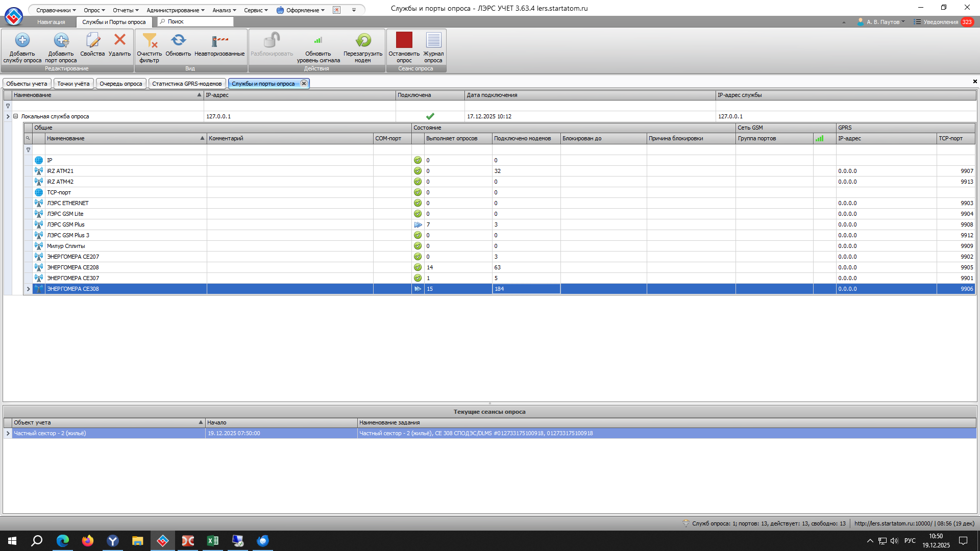The image size is (980, 551).
Task: Click Clear filter funnel icon
Action: (149, 40)
